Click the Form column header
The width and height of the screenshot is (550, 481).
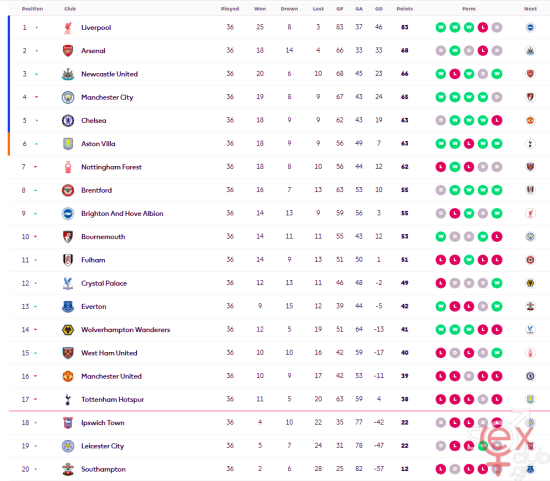(469, 9)
